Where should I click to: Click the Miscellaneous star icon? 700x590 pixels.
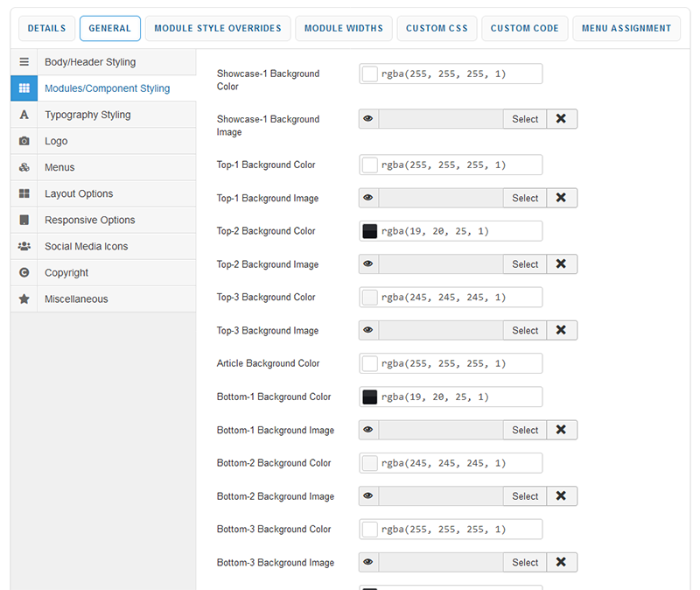coord(24,299)
